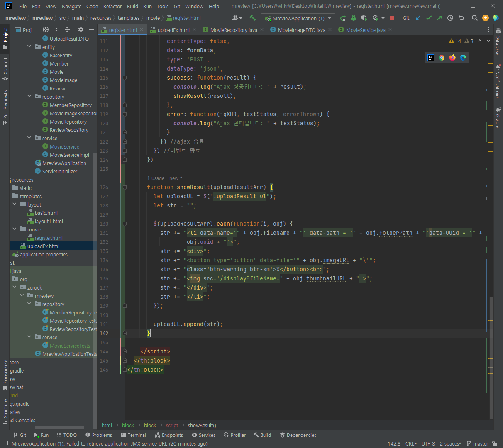Image resolution: width=503 pixels, height=448 pixels.
Task: Collapse the layout folder under templates
Action: click(14, 205)
